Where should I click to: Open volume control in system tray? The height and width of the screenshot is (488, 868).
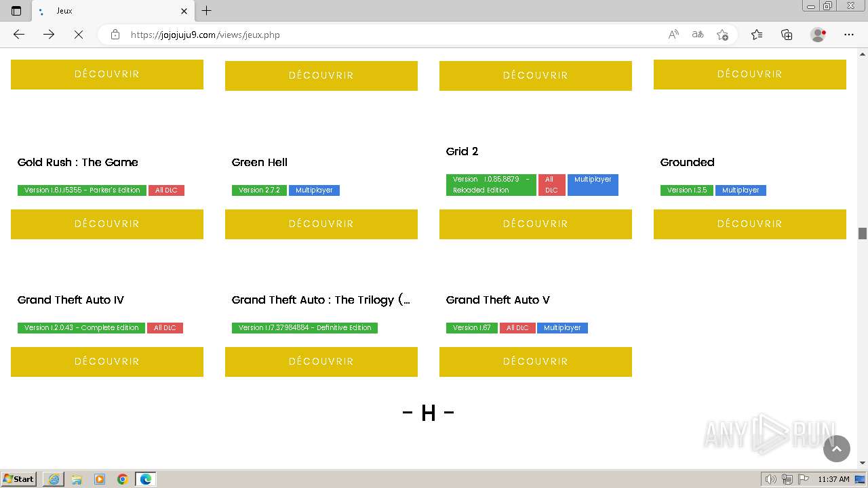click(771, 479)
